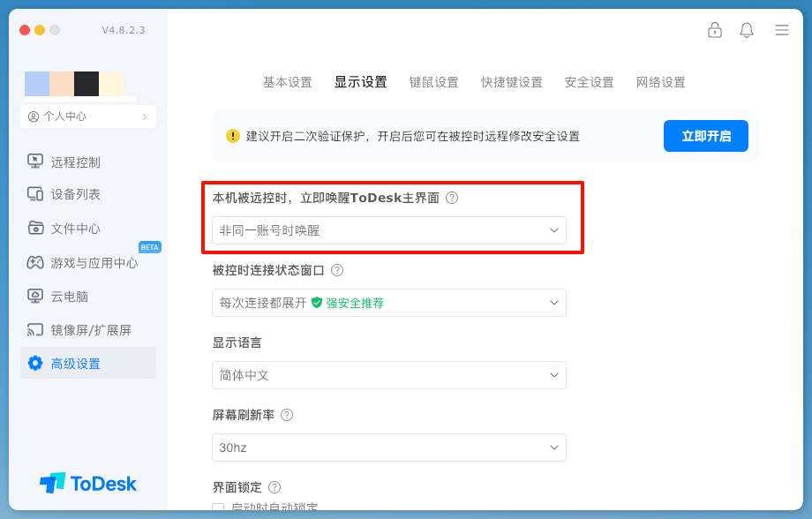This screenshot has width=812, height=519.
Task: Open 游戏与应用中心 in the sidebar
Action: pyautogui.click(x=94, y=262)
